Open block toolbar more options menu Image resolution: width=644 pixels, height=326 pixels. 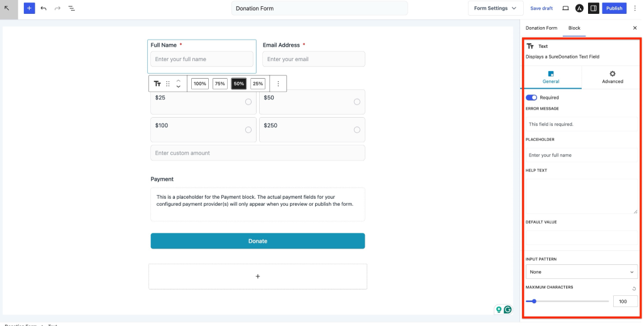click(278, 84)
